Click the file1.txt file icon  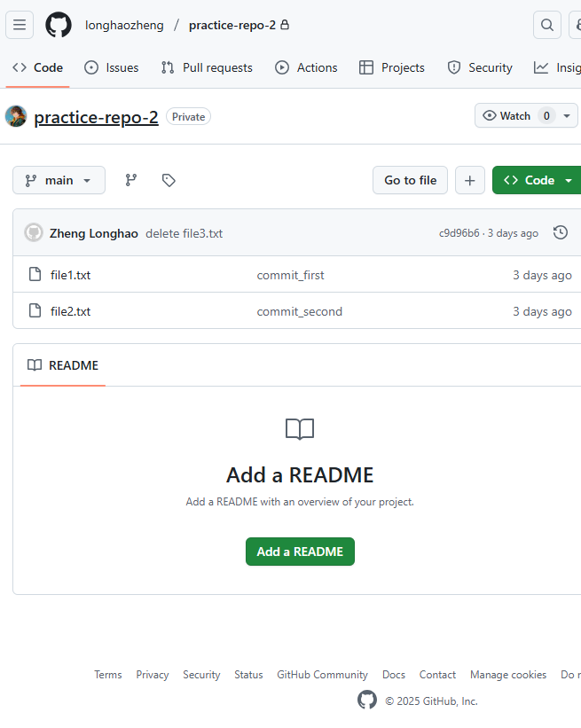tap(35, 274)
